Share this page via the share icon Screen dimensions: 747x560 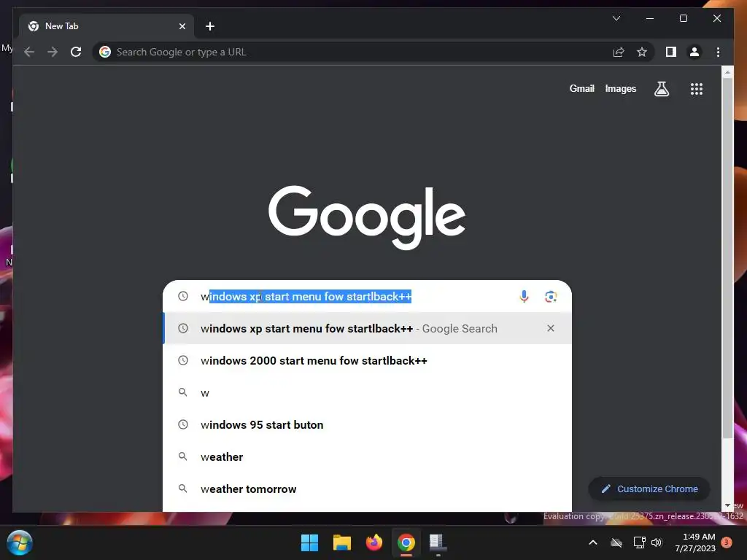pos(619,52)
